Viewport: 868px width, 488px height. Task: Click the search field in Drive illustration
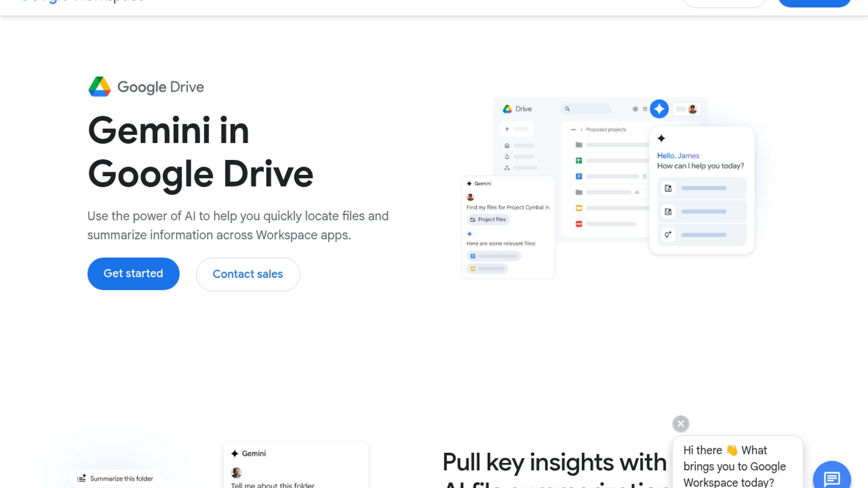(586, 109)
